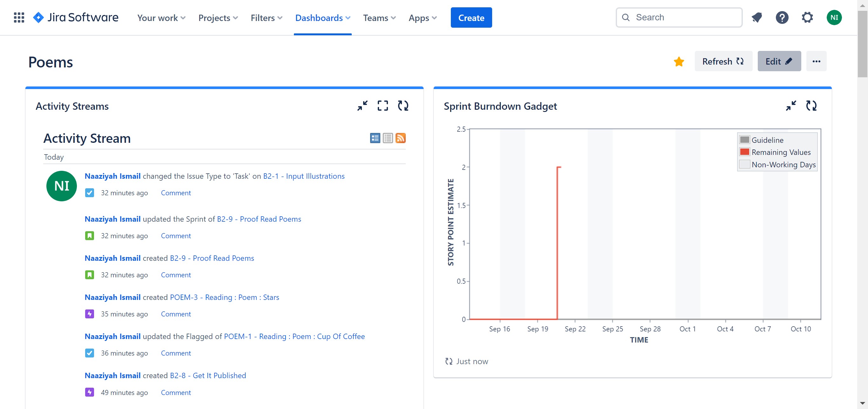
Task: Switch activity stream to list view
Action: [x=388, y=138]
